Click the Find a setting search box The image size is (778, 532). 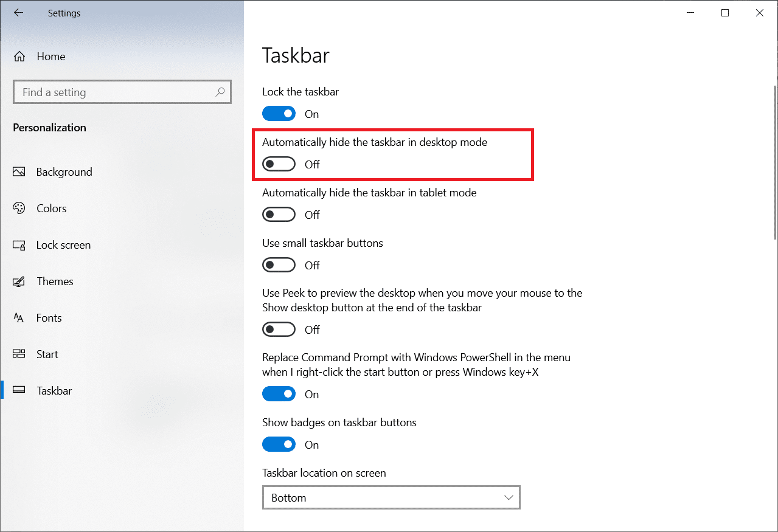116,92
